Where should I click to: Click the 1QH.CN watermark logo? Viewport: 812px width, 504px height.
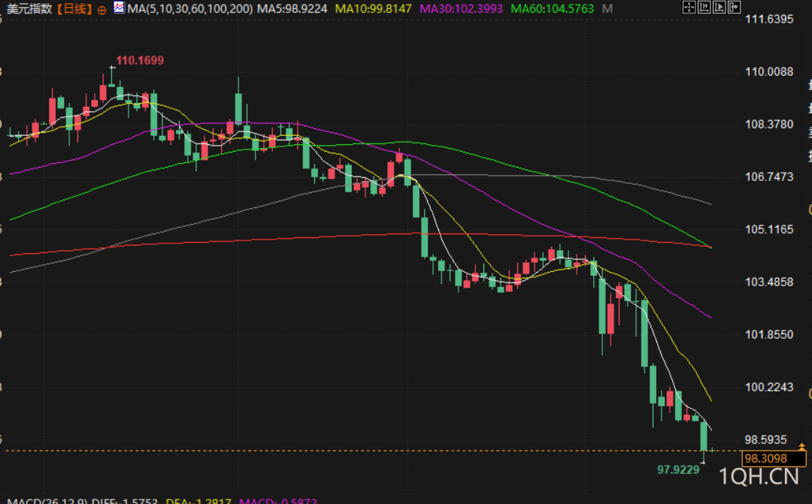759,476
